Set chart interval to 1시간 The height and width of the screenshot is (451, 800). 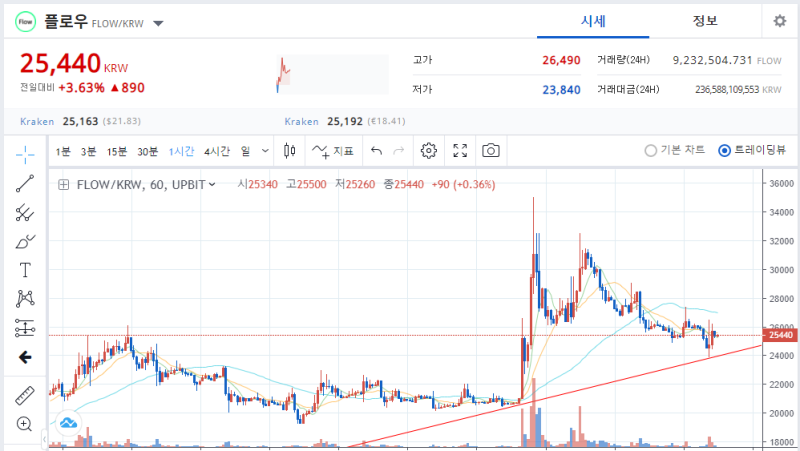coord(181,152)
